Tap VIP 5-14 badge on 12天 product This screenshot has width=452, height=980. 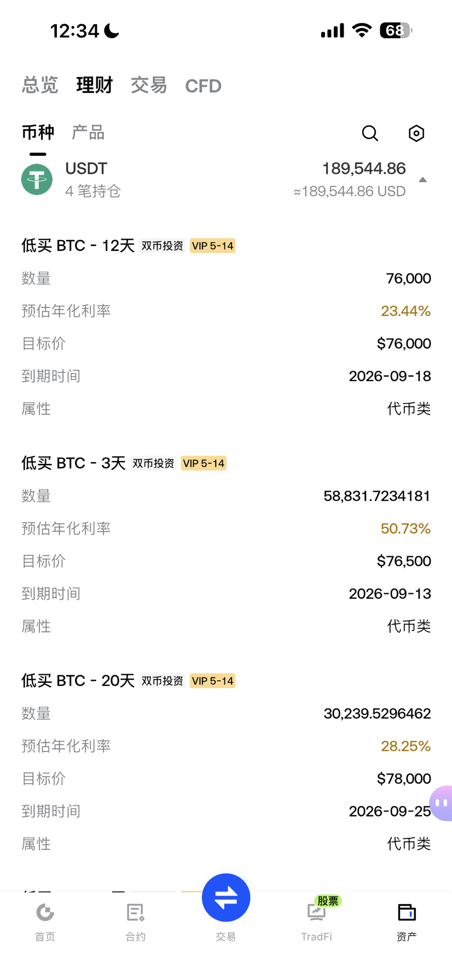[213, 246]
